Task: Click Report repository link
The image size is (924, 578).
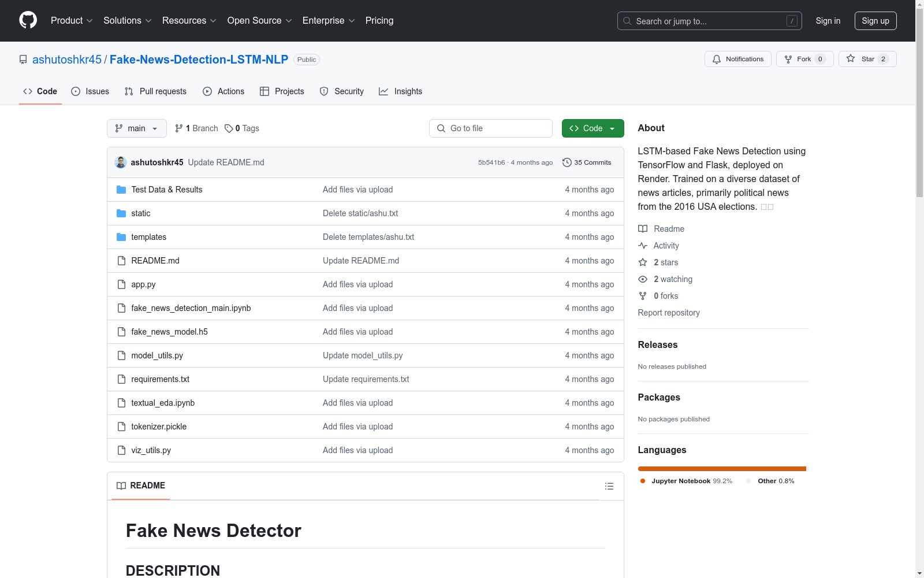Action: pos(669,313)
